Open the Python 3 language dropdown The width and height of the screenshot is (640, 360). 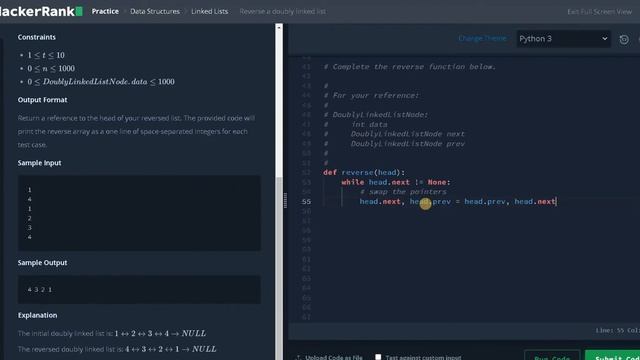tap(563, 39)
